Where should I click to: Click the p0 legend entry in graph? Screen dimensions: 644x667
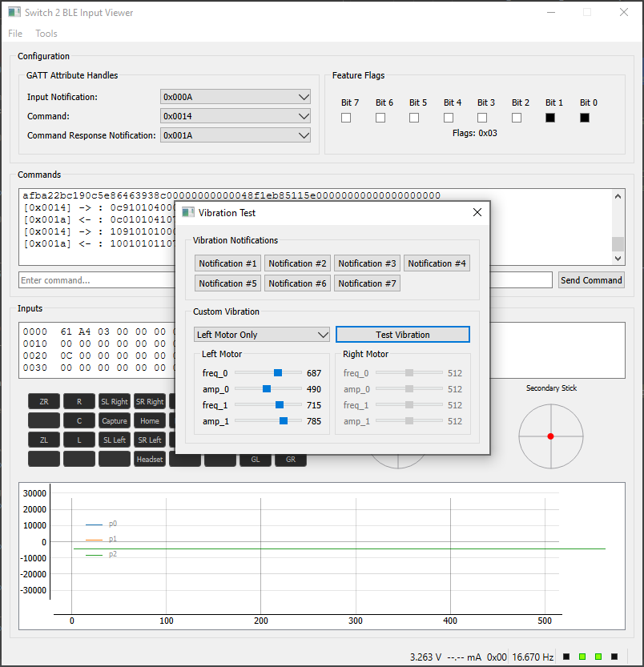click(x=101, y=524)
